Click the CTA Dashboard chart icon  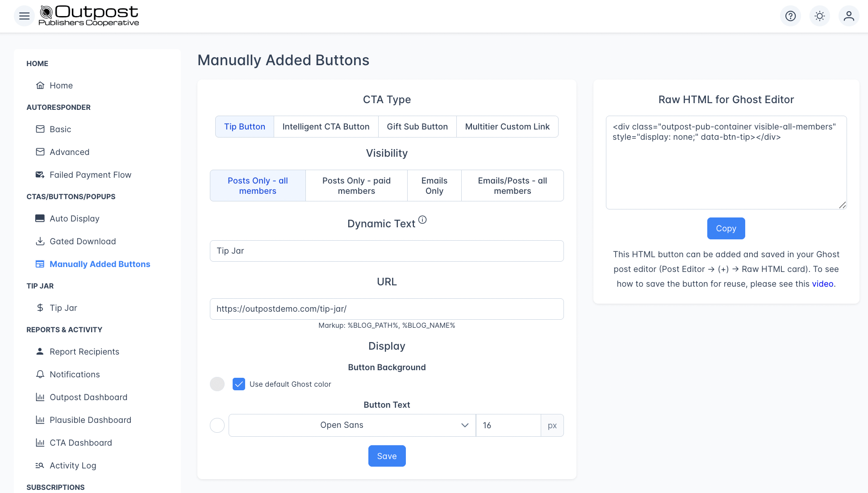(x=40, y=443)
